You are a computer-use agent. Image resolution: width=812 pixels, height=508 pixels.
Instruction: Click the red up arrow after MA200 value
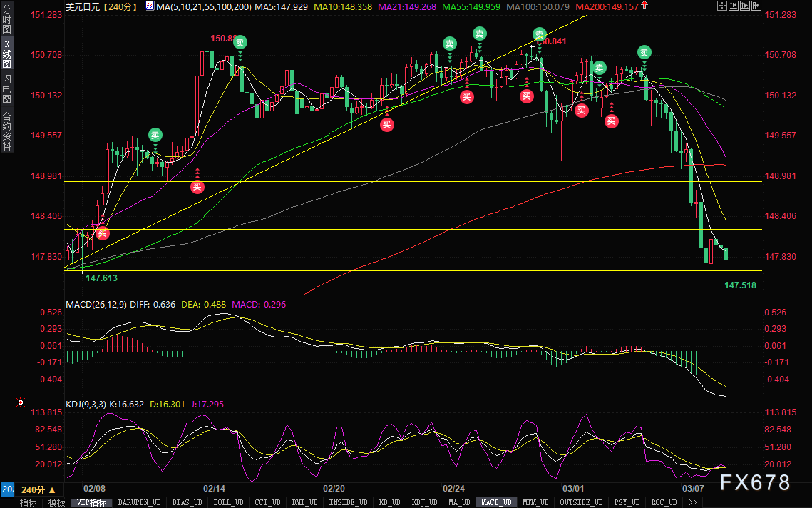click(x=644, y=5)
